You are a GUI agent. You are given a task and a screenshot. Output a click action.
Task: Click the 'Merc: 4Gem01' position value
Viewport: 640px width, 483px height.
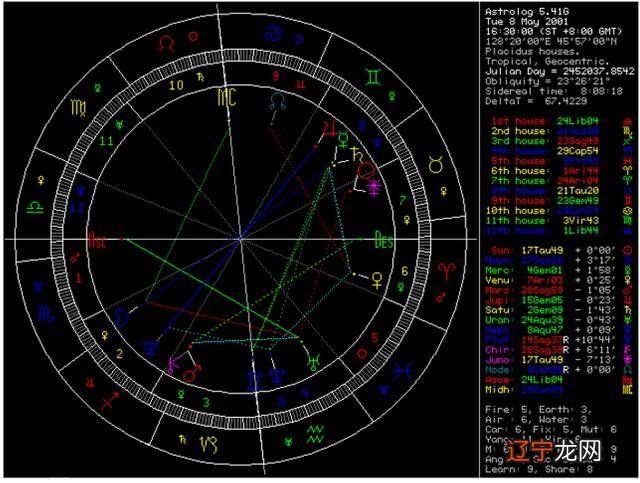544,270
